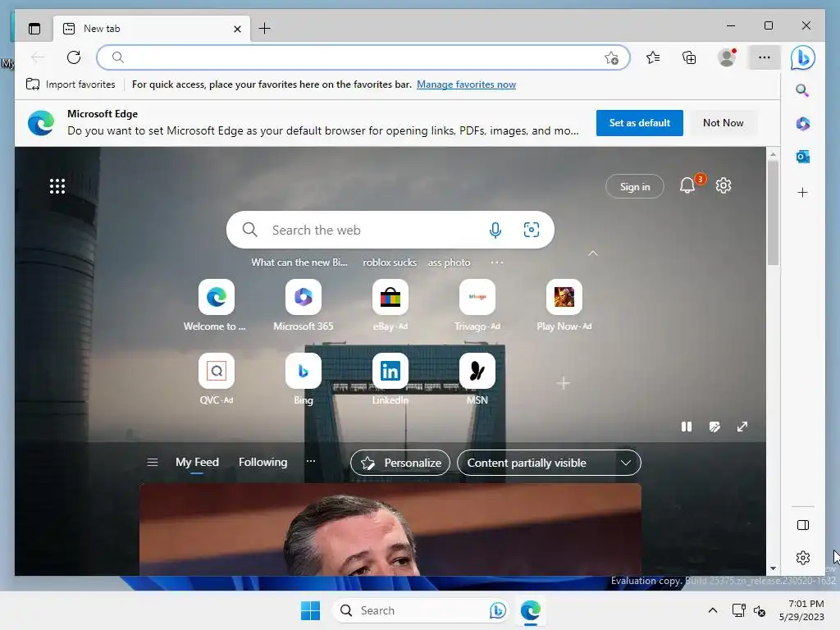Open sidebar settings gear icon
The image size is (840, 630).
pyautogui.click(x=803, y=558)
